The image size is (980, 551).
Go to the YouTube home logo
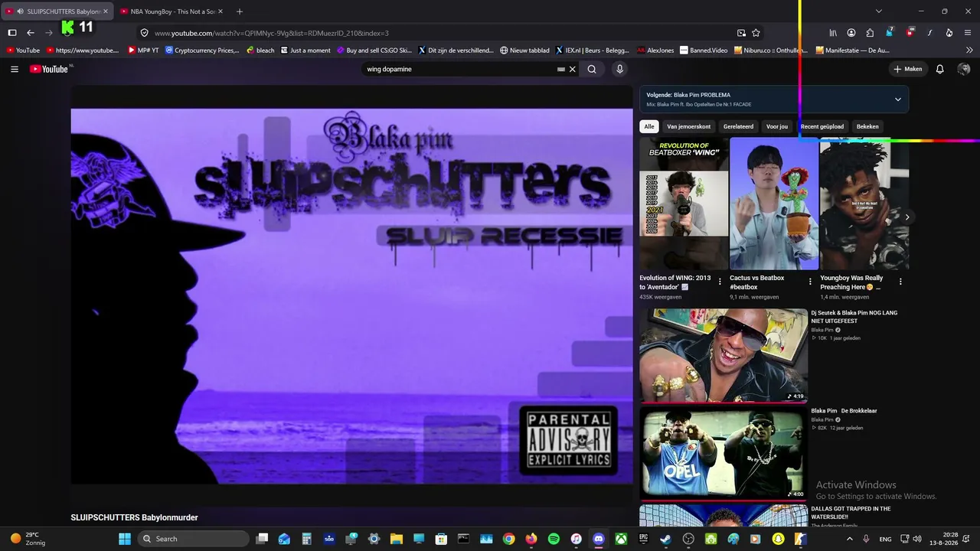tap(51, 69)
